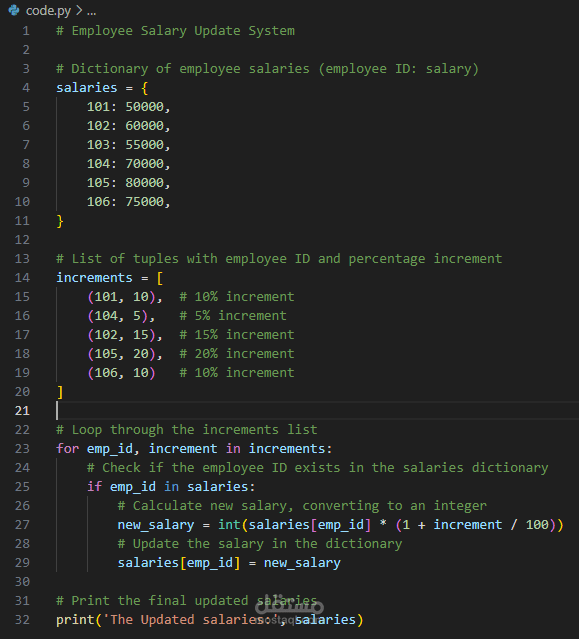Click the 'for' keyword on line 23
This screenshot has height=639, width=579.
pyautogui.click(x=67, y=449)
